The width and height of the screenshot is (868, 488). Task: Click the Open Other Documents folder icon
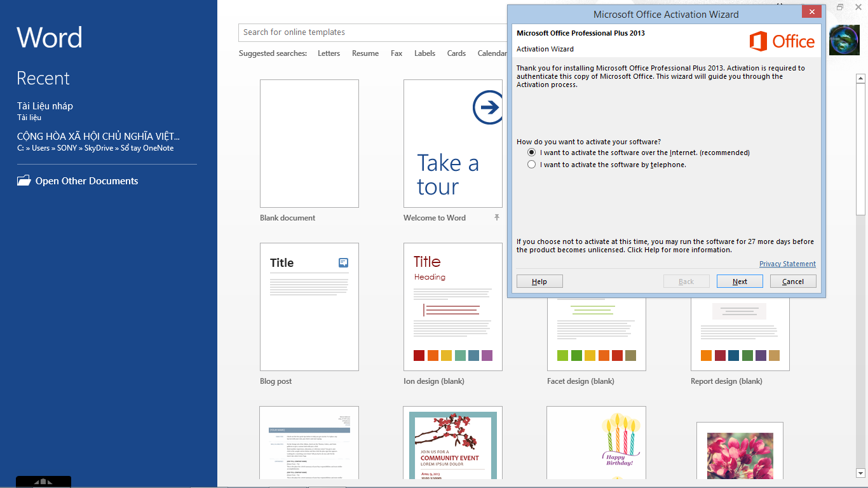tap(24, 180)
